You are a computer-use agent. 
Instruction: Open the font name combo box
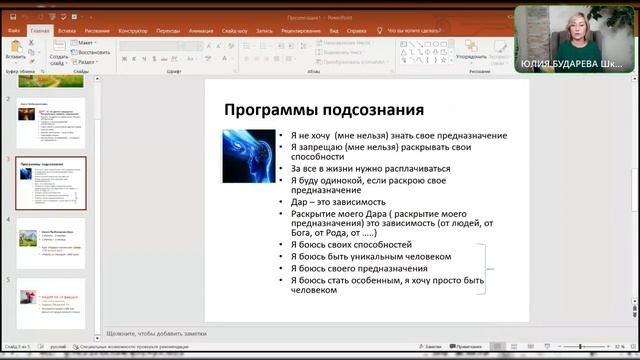pyautogui.click(x=149, y=46)
